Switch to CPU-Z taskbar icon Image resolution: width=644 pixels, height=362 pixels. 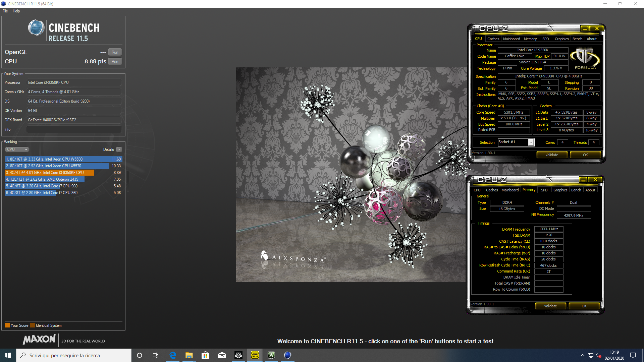[255, 355]
